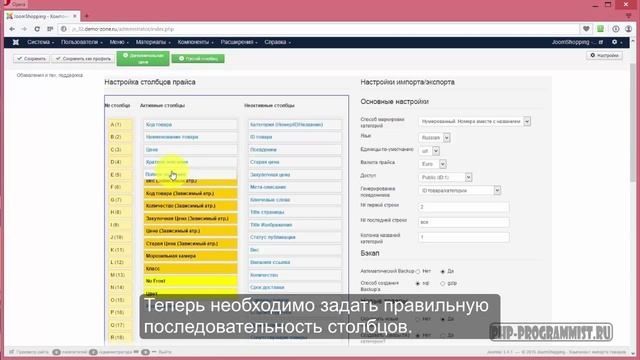
Task: Select active column Наименование товара
Action: tap(190, 137)
